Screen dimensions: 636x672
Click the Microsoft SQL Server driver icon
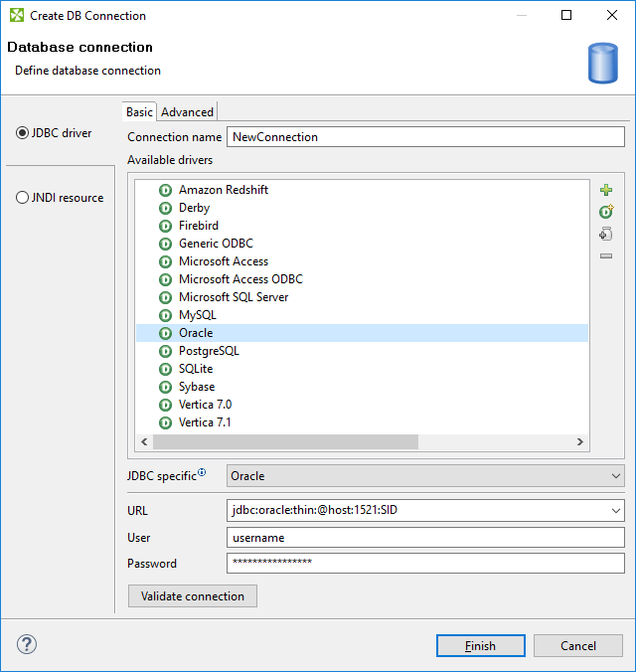(x=165, y=297)
